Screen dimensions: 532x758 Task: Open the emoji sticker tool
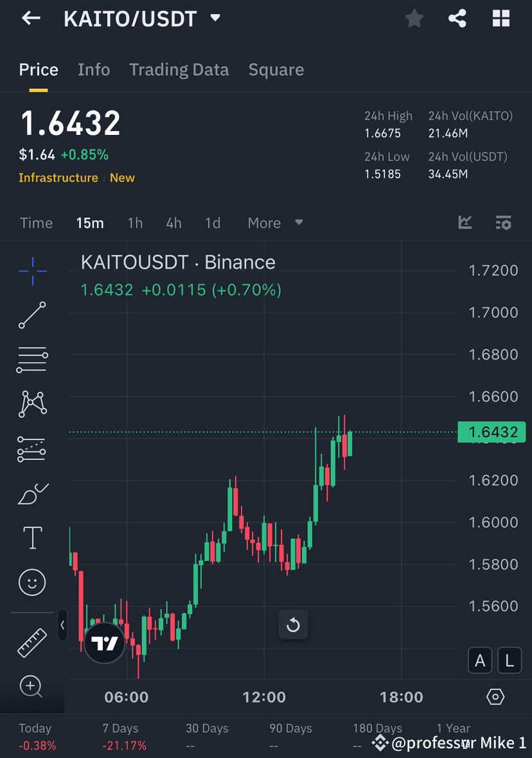click(31, 582)
